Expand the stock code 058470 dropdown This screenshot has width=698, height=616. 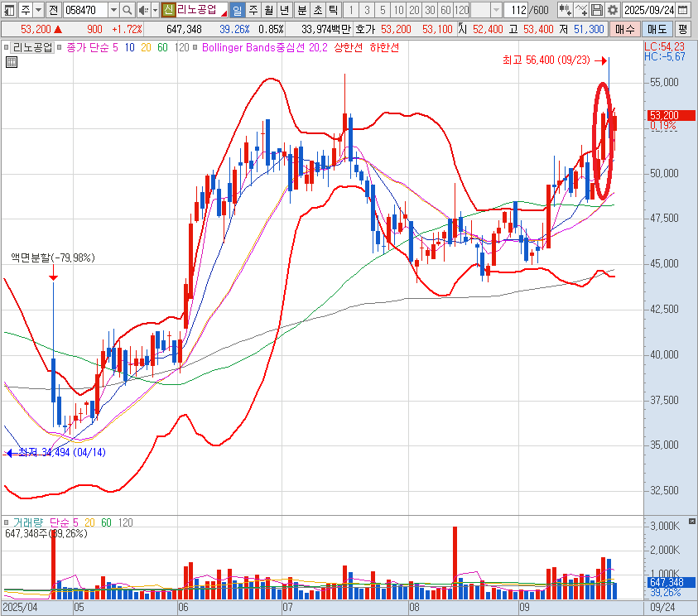[x=112, y=10]
